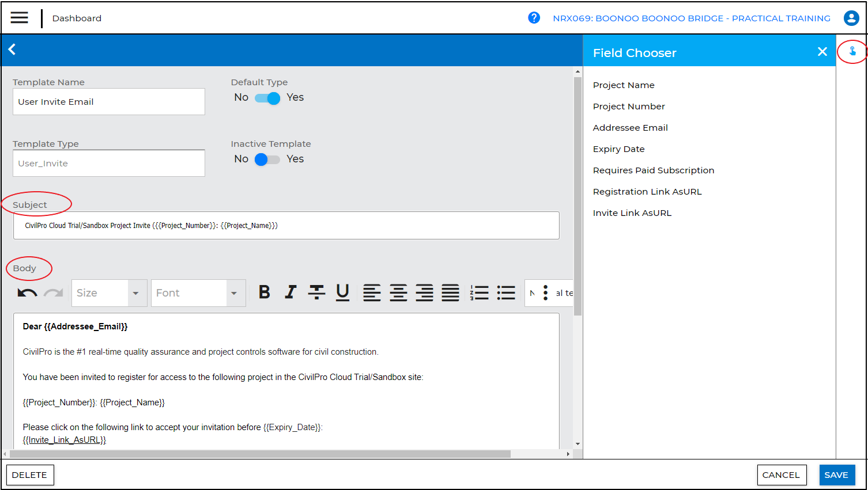Click the SAVE button

[836, 475]
